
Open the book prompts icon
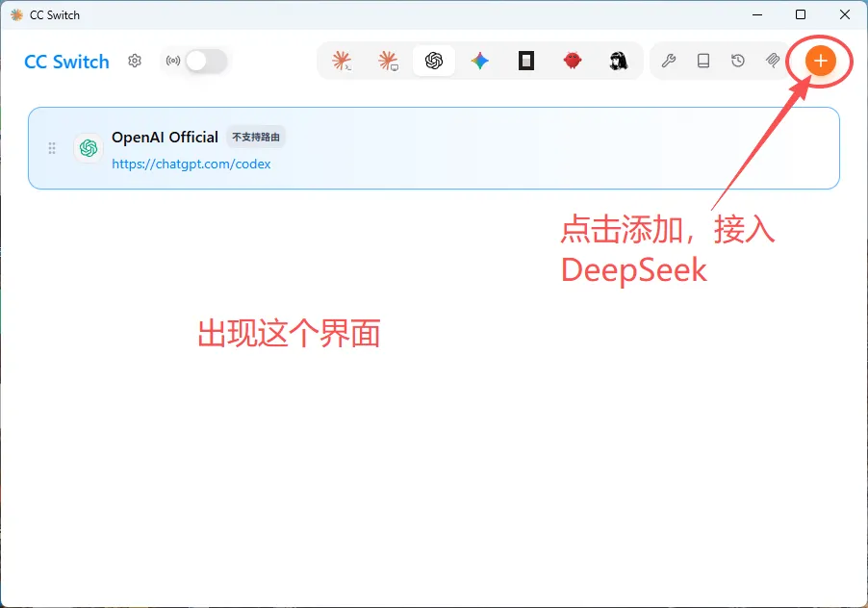click(x=703, y=61)
